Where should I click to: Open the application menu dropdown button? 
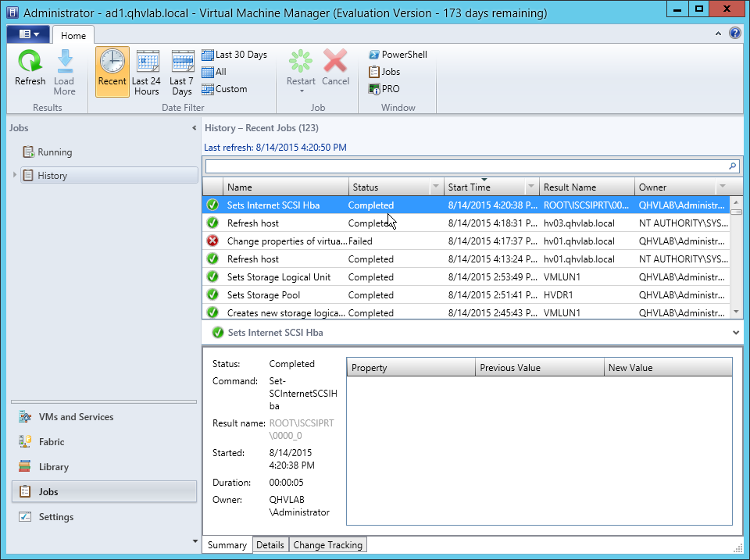28,34
